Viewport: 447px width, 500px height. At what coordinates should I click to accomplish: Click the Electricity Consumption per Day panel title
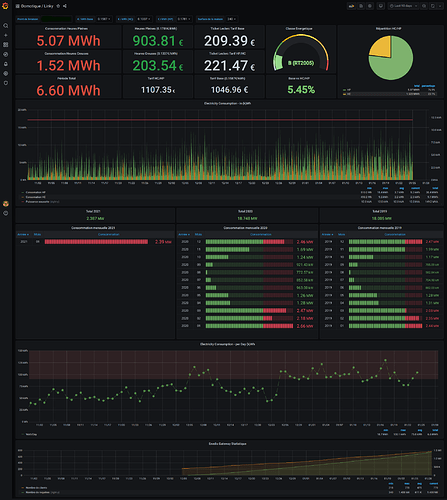click(227, 344)
